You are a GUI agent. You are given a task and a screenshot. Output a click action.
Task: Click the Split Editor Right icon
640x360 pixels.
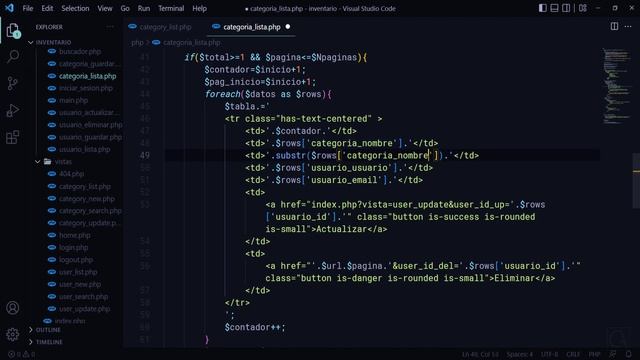614,27
